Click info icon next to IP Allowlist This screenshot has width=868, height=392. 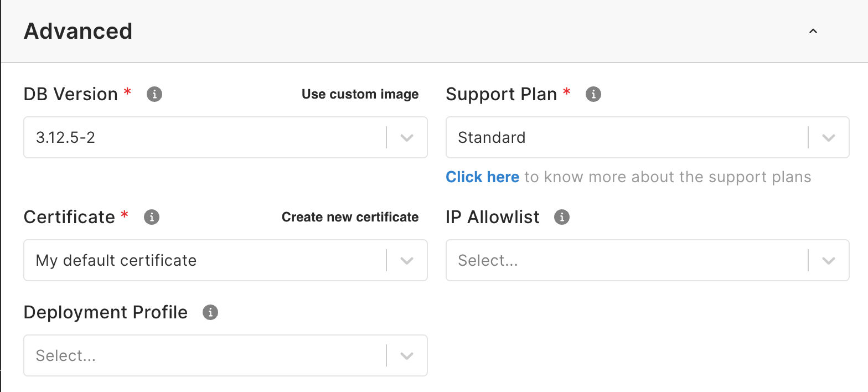click(562, 217)
